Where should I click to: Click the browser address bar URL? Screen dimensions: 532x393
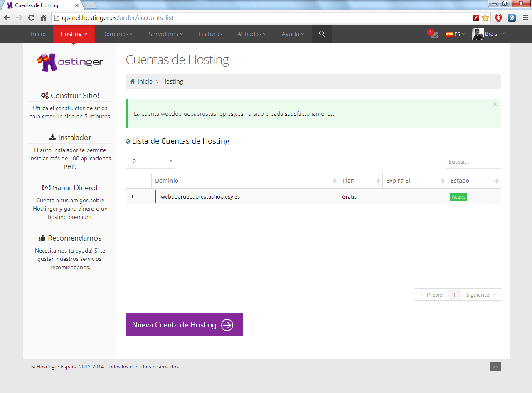pyautogui.click(x=118, y=18)
